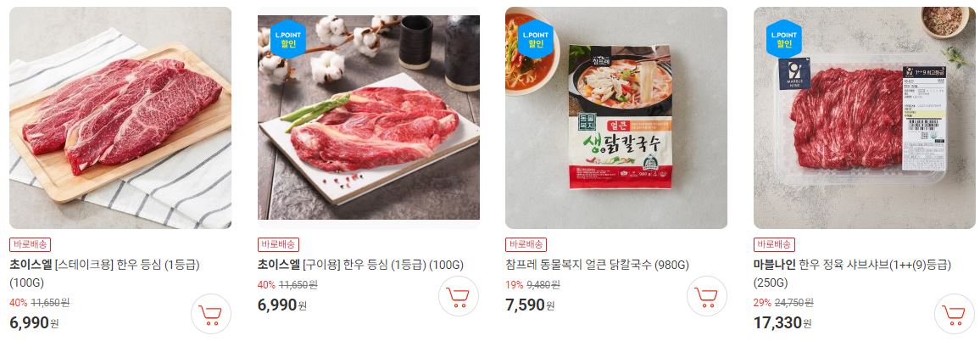Add 마블나인 샤브샤브 to cart

coord(955,314)
